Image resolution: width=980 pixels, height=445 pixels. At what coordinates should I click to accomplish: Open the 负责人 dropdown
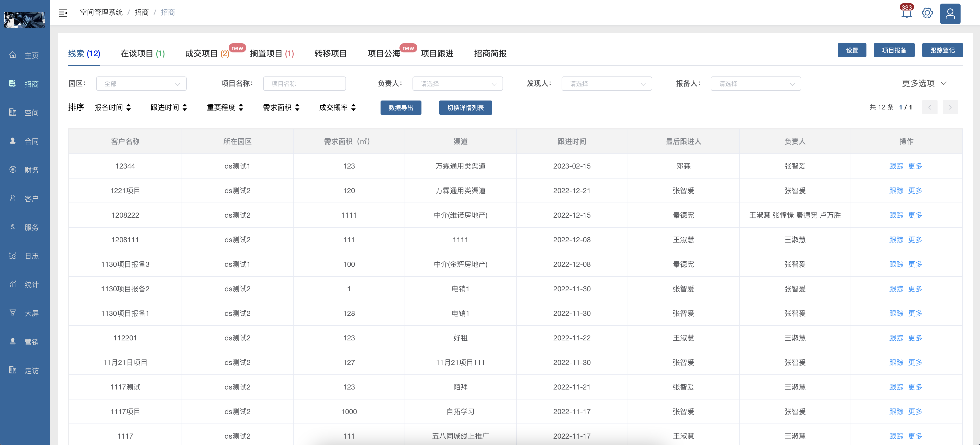(x=457, y=84)
